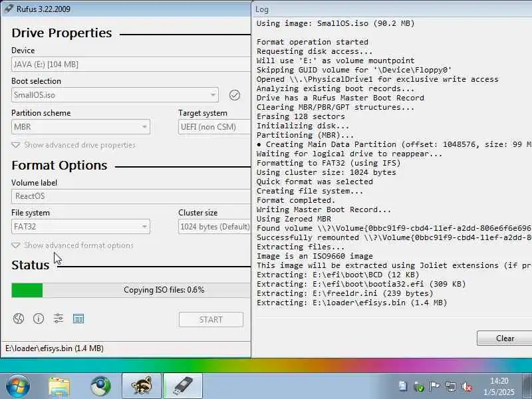Click the 'Format Options' heading
Viewport: 532px width, 399px height.
(59, 166)
